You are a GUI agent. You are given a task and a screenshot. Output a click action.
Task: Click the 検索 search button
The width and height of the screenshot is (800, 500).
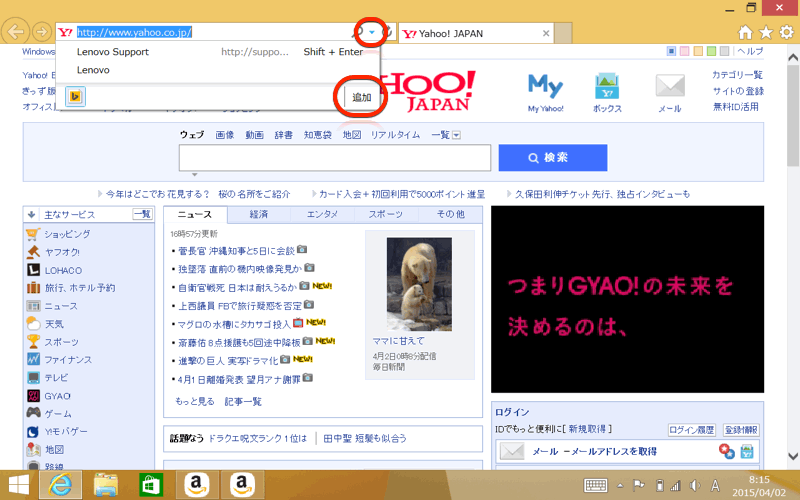(549, 158)
